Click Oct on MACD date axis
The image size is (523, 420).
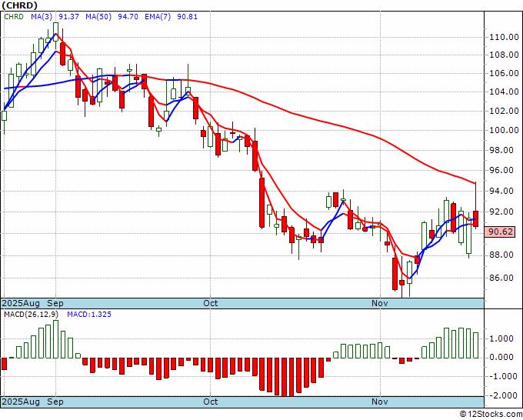pos(211,402)
